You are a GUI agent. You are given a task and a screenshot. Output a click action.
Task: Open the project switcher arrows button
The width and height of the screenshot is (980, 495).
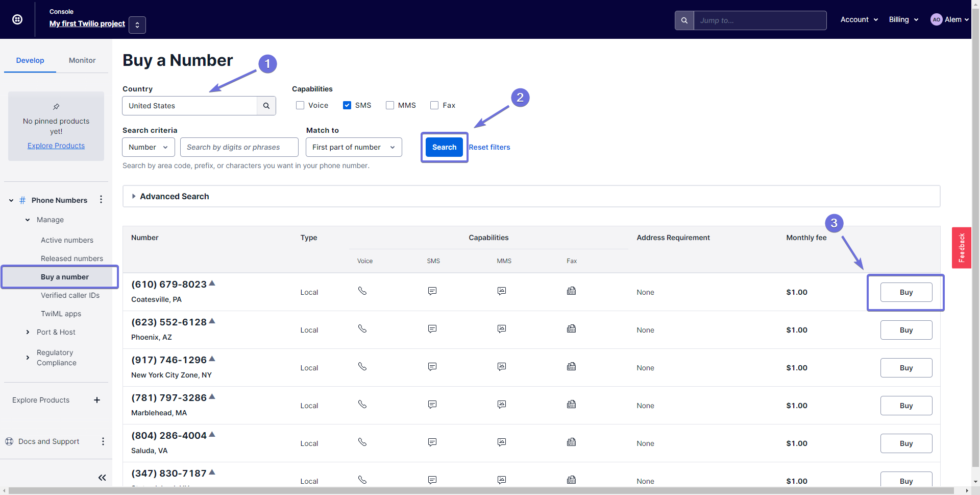coord(137,25)
